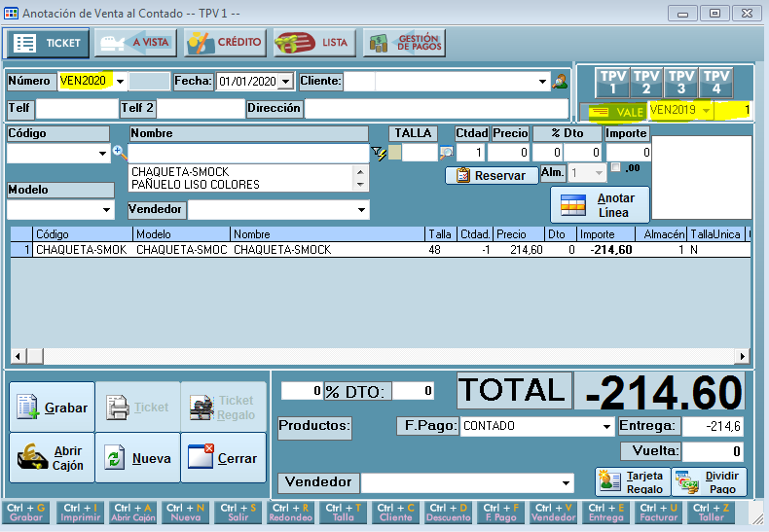Click the Importe column header

[605, 234]
